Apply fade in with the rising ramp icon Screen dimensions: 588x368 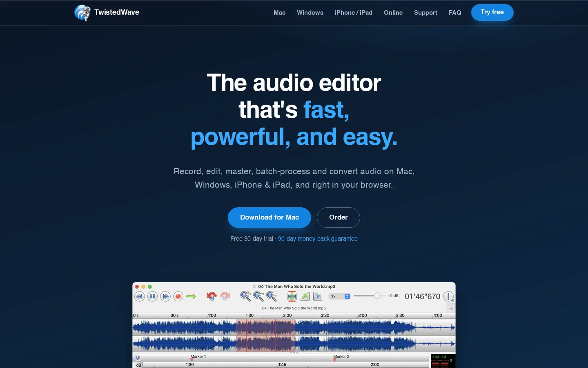click(x=305, y=296)
